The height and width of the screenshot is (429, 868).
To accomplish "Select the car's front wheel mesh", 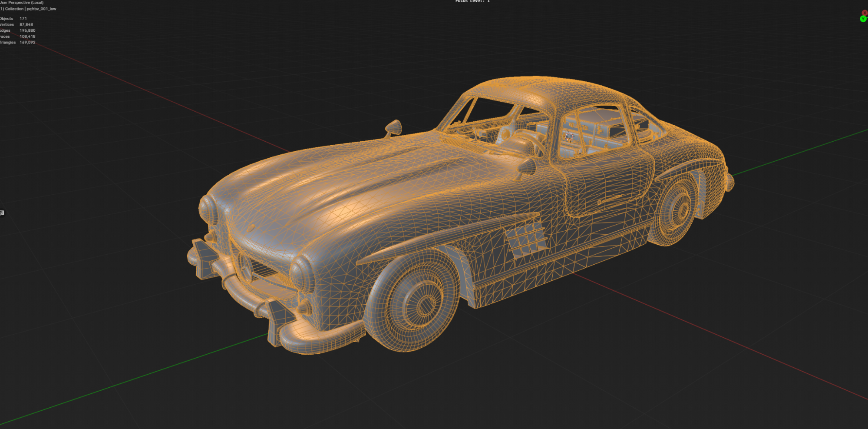I will point(413,300).
